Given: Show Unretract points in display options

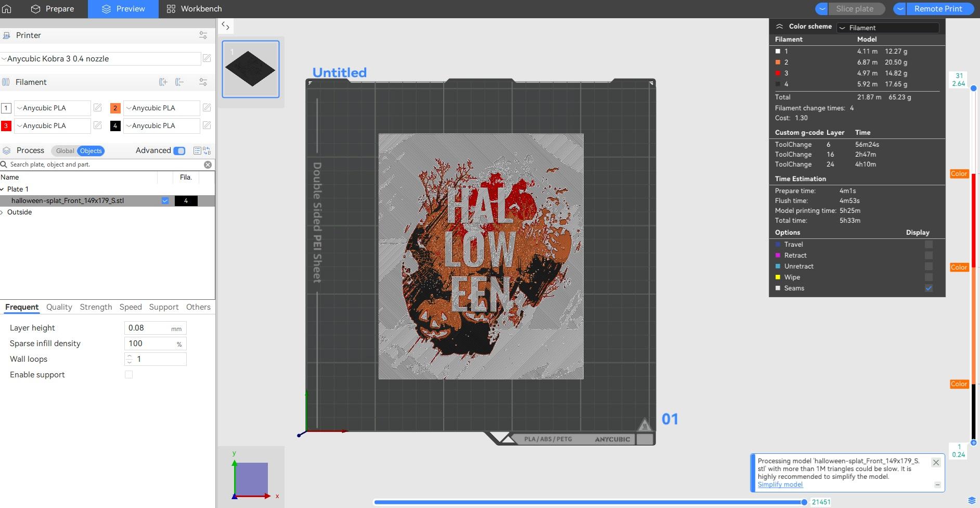Looking at the screenshot, I should coord(929,266).
